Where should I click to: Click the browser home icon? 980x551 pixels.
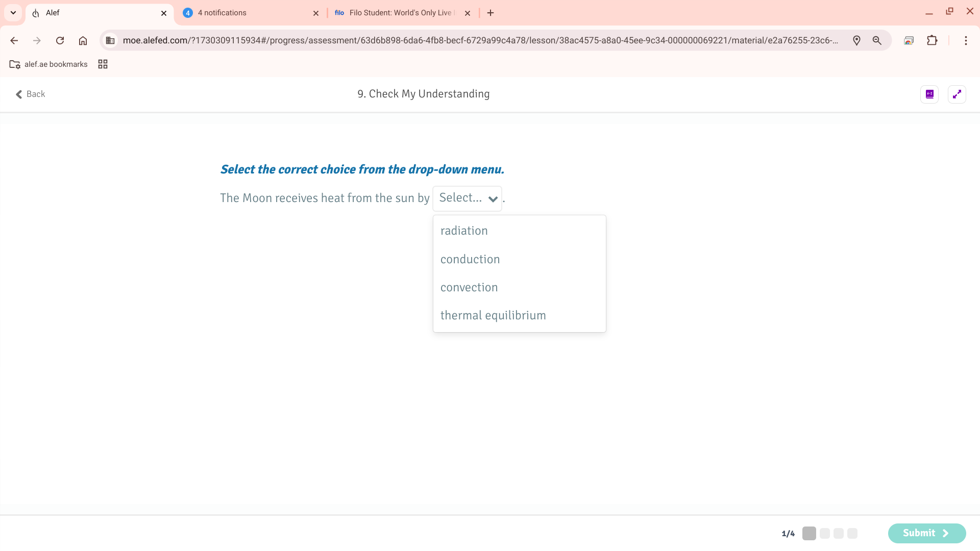pyautogui.click(x=83, y=40)
